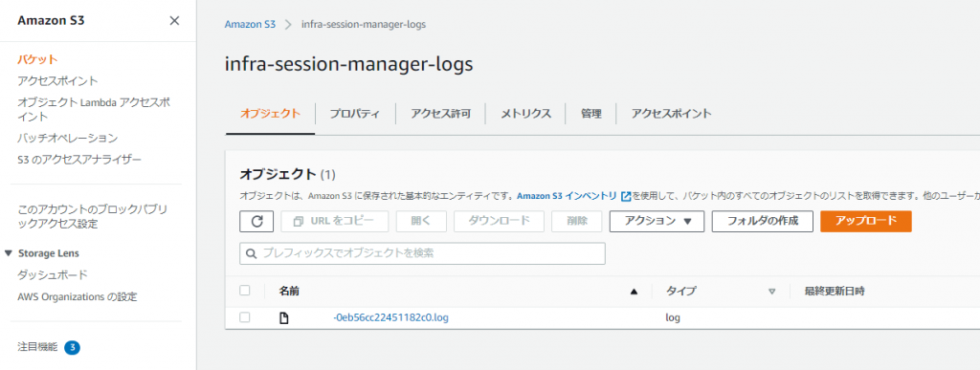The height and width of the screenshot is (370, 980).
Task: Focus the プレフィックスでオブジェクトを検索 field
Action: (x=422, y=254)
